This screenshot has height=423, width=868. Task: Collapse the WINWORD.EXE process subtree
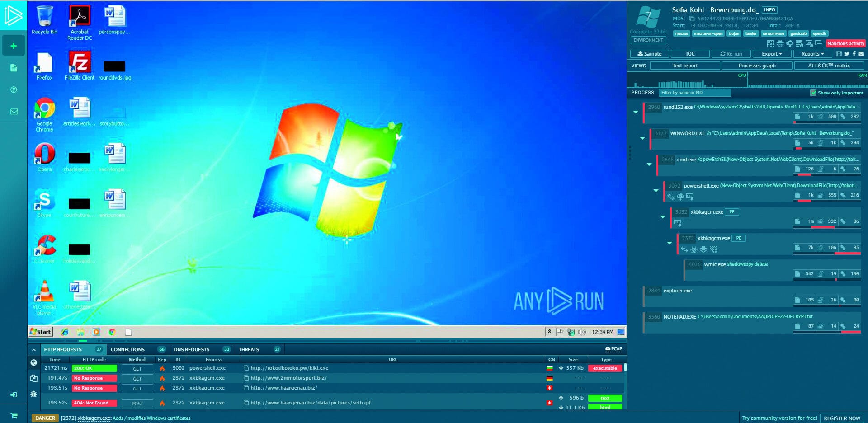[643, 138]
